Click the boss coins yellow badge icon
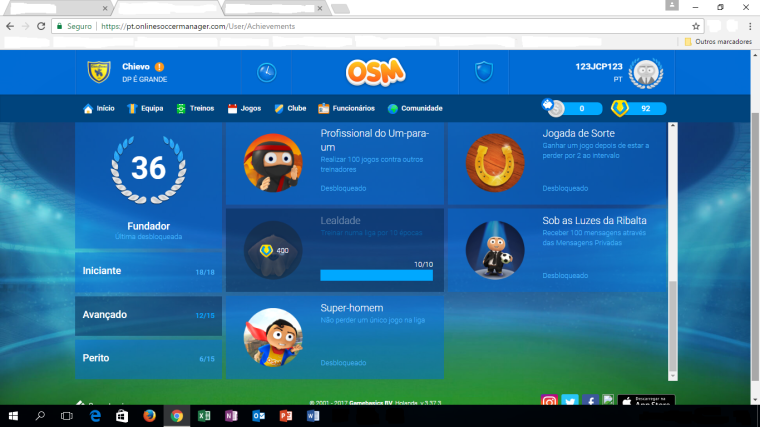The image size is (760, 427). click(619, 108)
